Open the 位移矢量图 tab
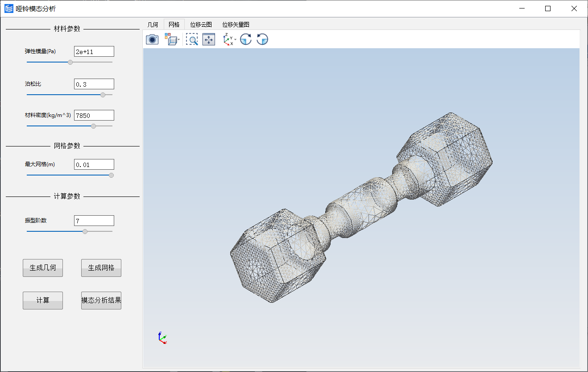Viewport: 588px width, 372px height. click(x=236, y=25)
